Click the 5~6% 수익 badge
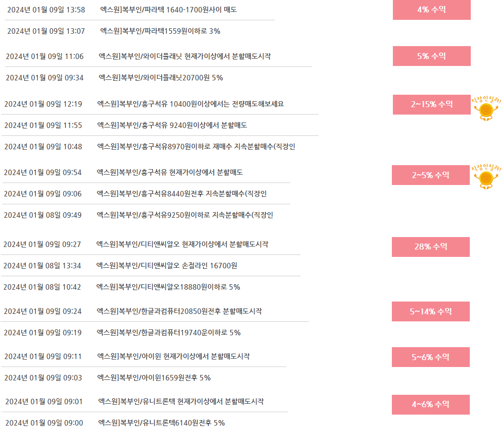The width and height of the screenshot is (504, 430). (x=431, y=357)
